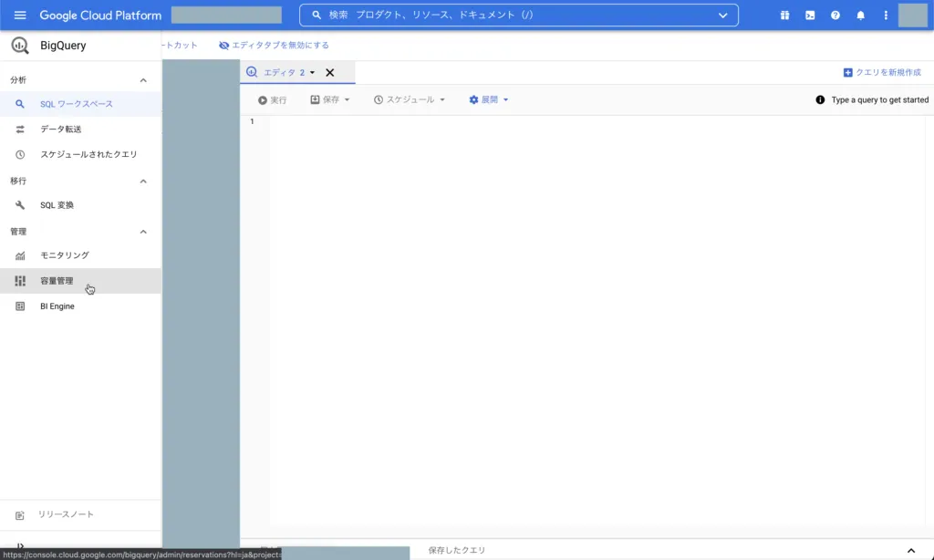Open スケジュールされたクエリ in sidebar
Viewport: 934px width, 560px height.
click(80, 154)
